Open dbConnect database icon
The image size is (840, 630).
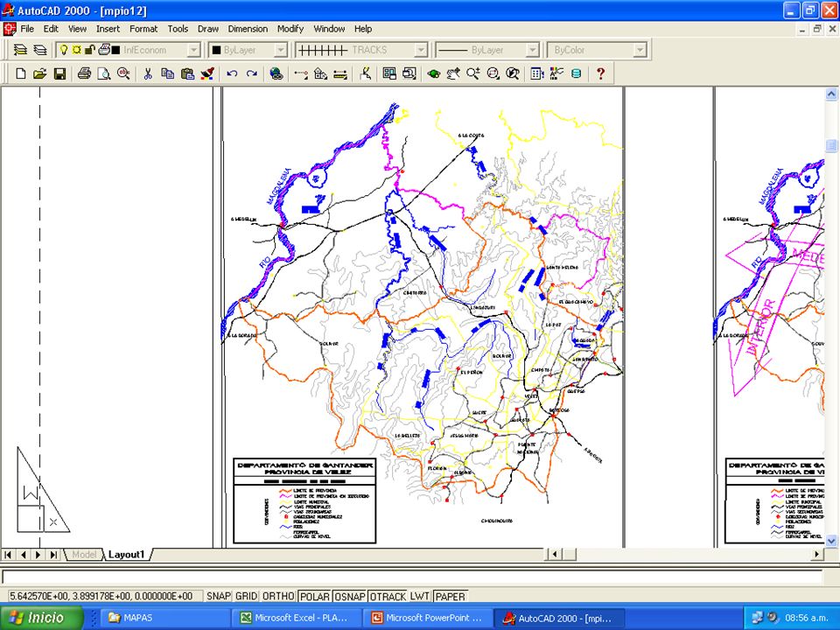577,73
